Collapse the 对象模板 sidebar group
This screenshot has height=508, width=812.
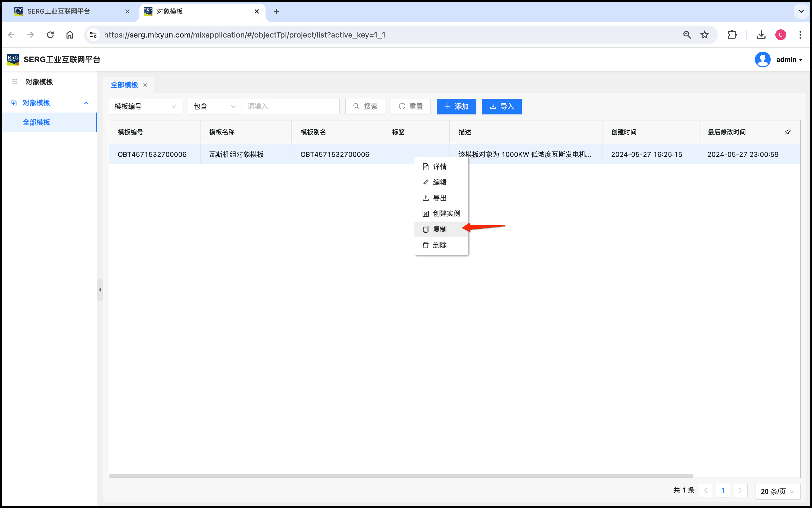point(86,103)
